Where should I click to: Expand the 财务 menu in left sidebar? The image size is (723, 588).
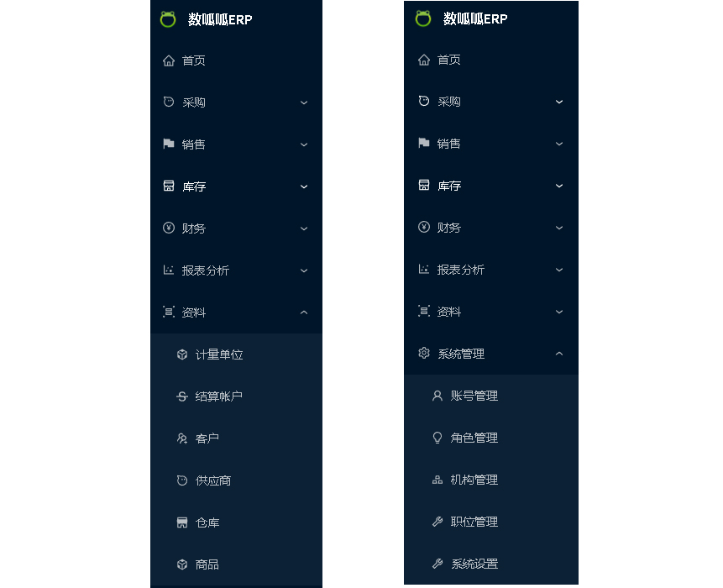(x=236, y=228)
